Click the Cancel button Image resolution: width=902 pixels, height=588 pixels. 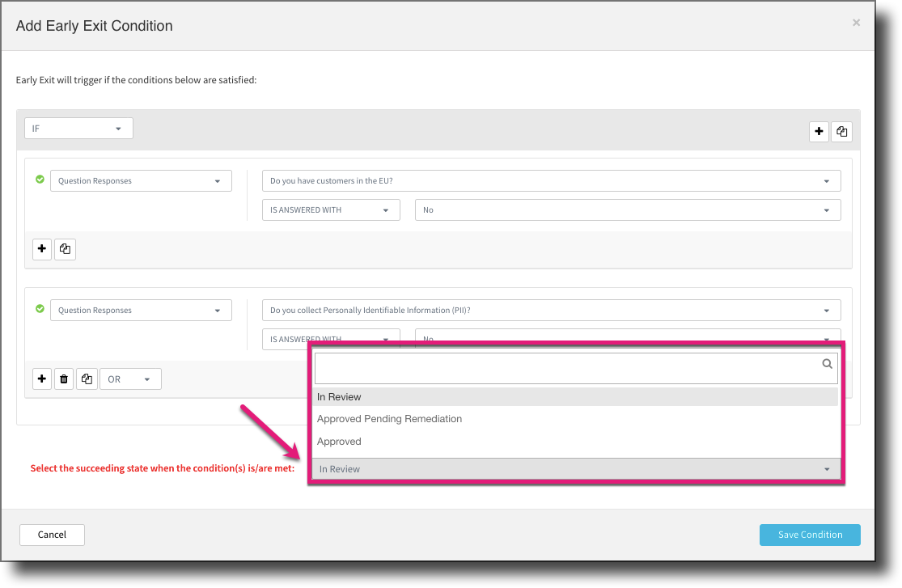tap(52, 535)
